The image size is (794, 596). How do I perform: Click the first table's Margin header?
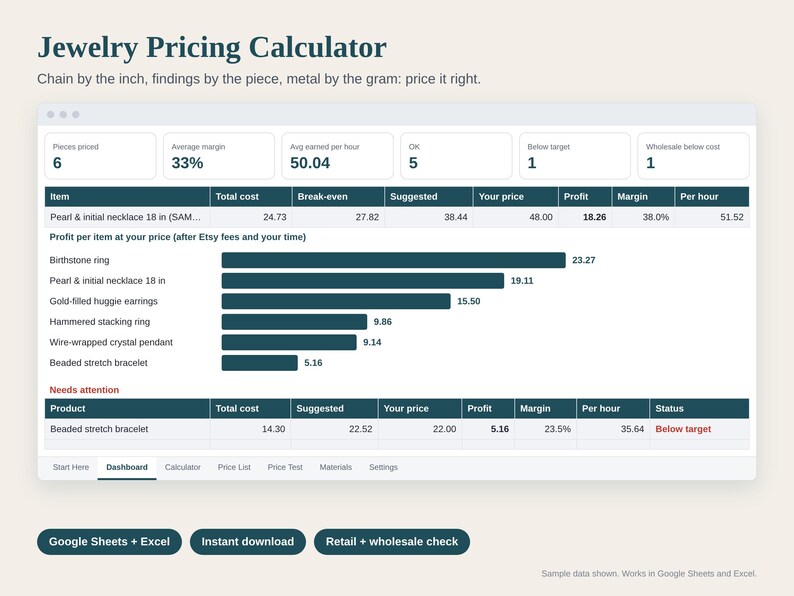point(643,196)
